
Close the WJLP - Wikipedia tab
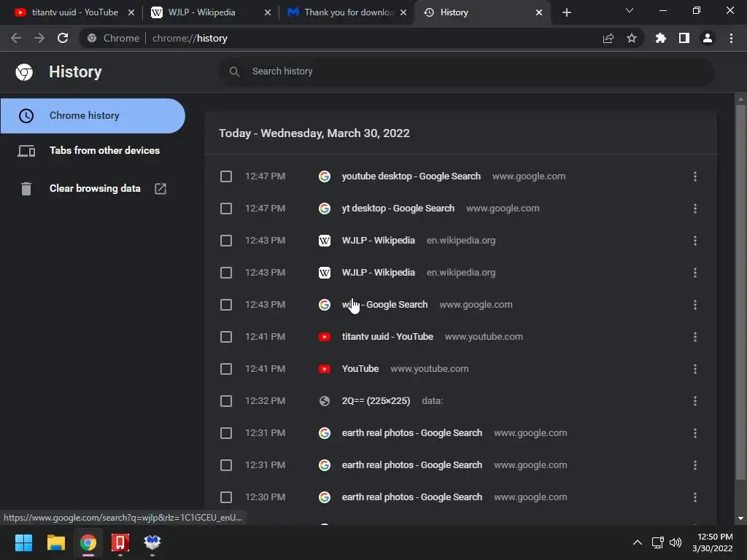tap(268, 12)
